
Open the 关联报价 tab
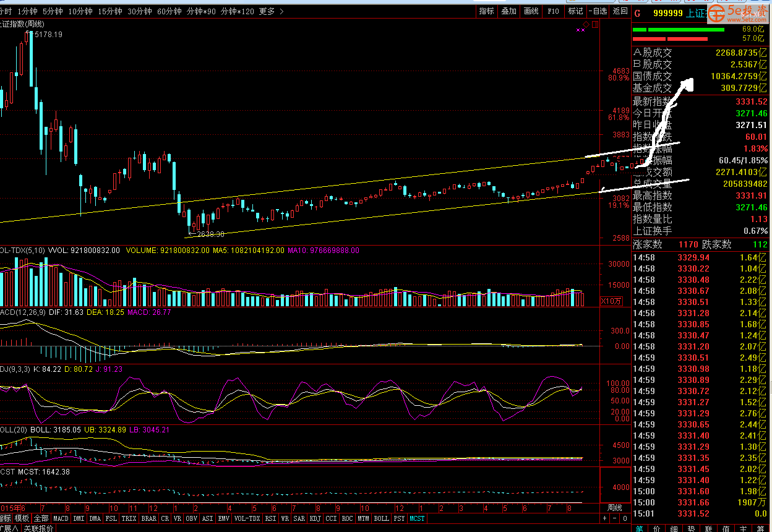pyautogui.click(x=38, y=528)
